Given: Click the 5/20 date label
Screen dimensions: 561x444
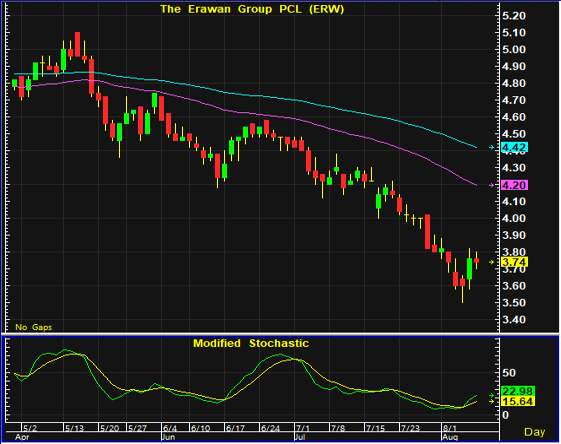Looking at the screenshot, I should coord(109,428).
